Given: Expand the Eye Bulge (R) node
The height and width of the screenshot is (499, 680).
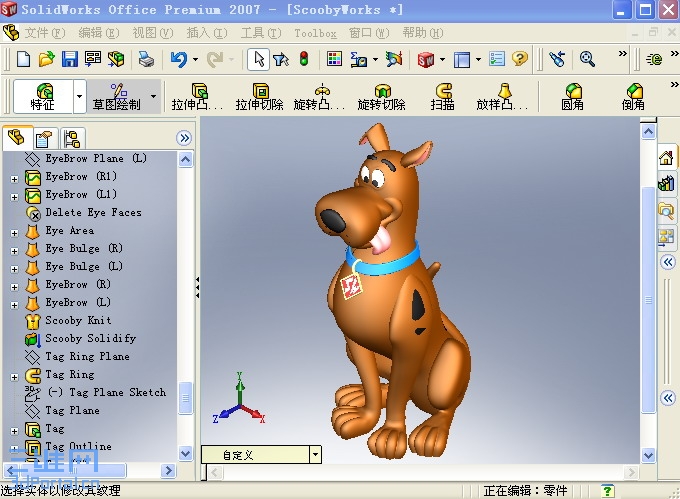Looking at the screenshot, I should click(x=14, y=251).
